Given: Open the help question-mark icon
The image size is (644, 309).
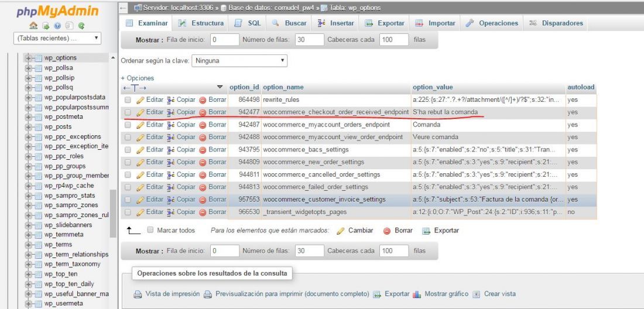Looking at the screenshot, I should point(57,25).
